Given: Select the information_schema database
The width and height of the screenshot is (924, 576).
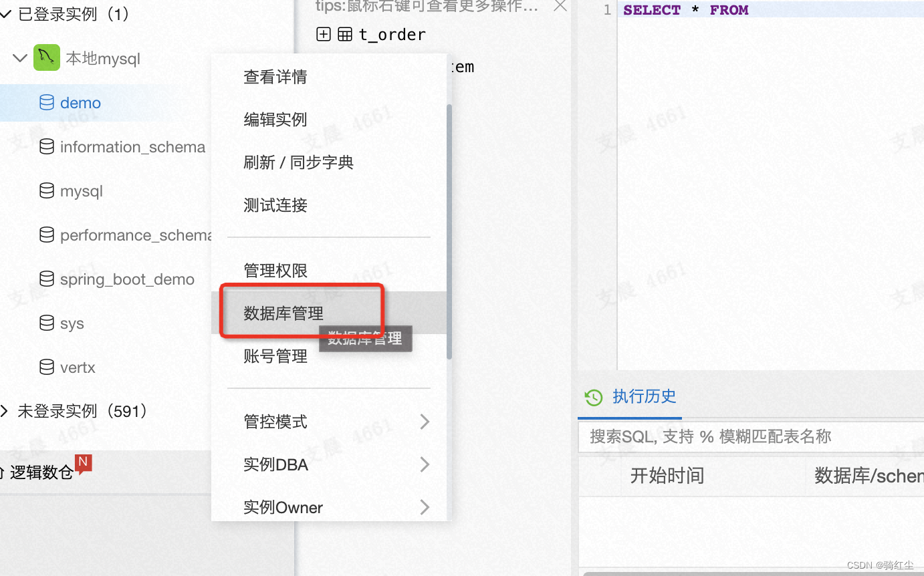Looking at the screenshot, I should (x=132, y=147).
